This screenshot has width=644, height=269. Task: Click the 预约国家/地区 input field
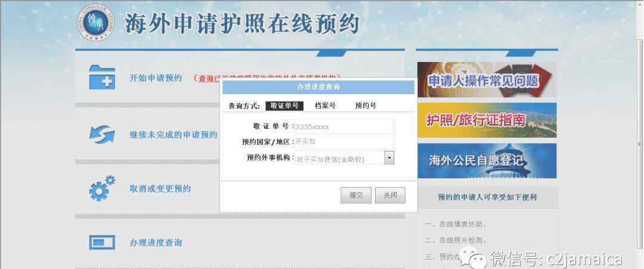[345, 142]
